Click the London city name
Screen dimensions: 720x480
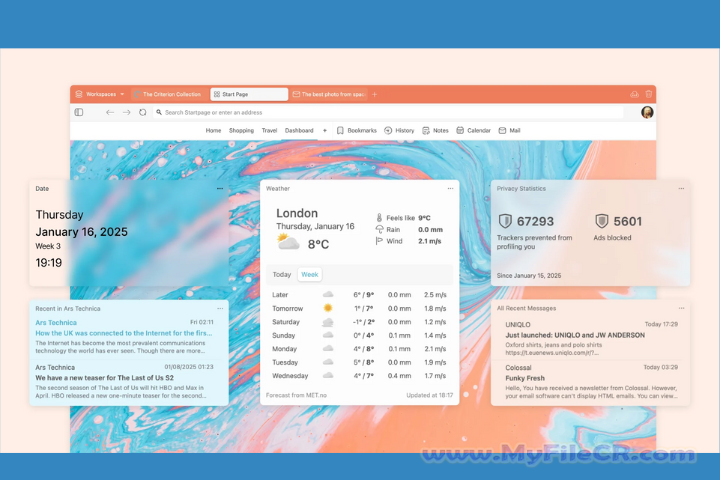coord(297,213)
